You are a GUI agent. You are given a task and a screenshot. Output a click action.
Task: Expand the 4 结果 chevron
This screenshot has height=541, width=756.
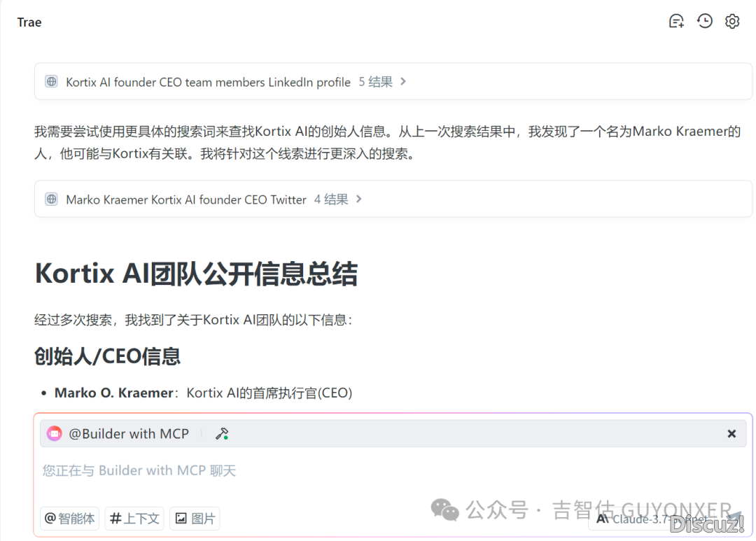coord(359,199)
